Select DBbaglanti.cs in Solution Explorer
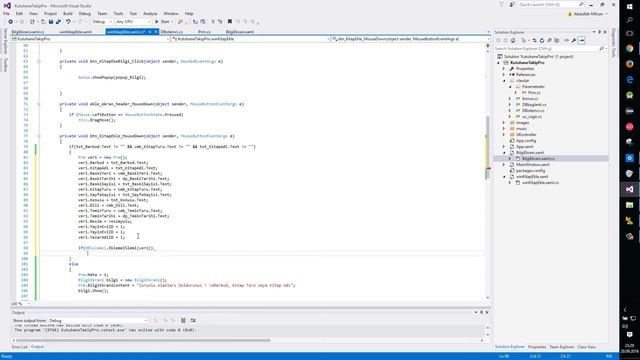The width and height of the screenshot is (640, 360). (x=533, y=104)
